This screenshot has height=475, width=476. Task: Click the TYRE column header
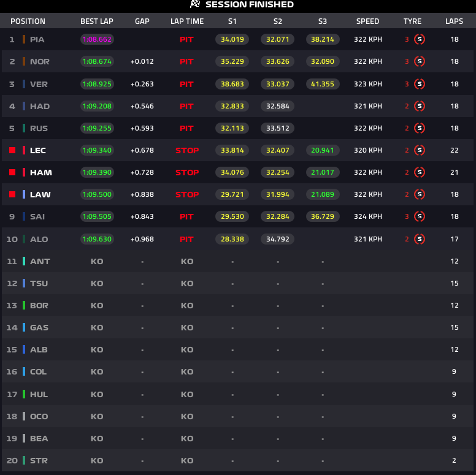click(x=412, y=21)
